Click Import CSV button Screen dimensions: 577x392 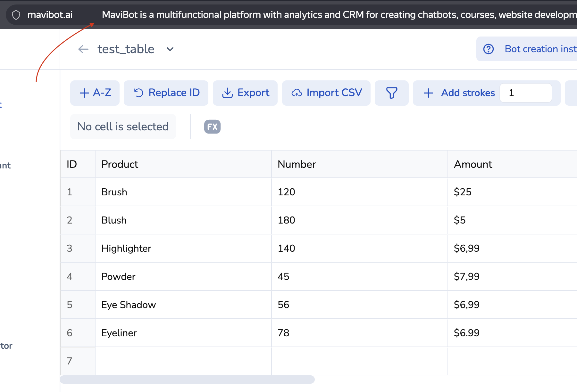tap(326, 93)
